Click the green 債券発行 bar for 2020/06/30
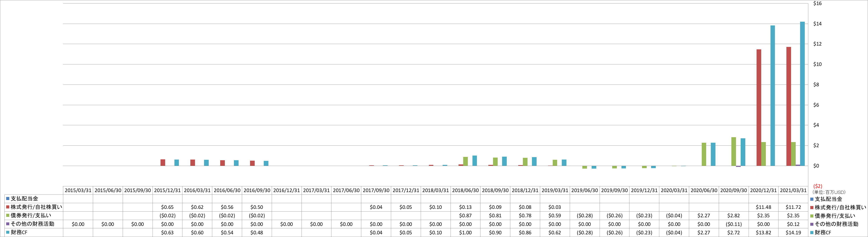868x237 pixels. pyautogui.click(x=704, y=154)
